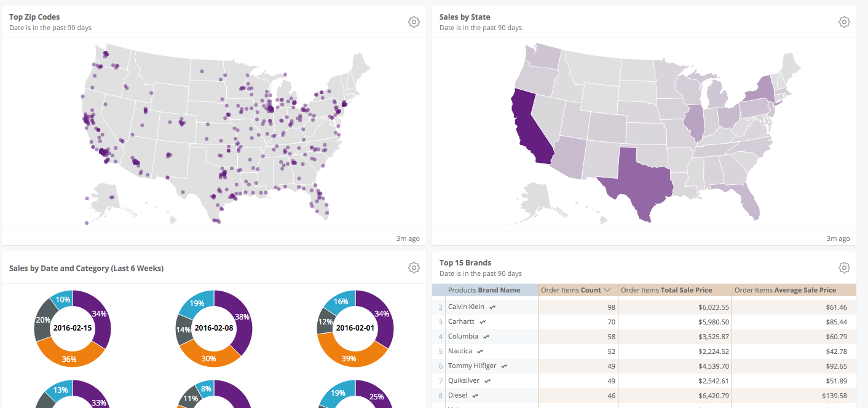Toggle sort arrow on Order Items Count
Screen dimensions: 868x408
pos(607,290)
